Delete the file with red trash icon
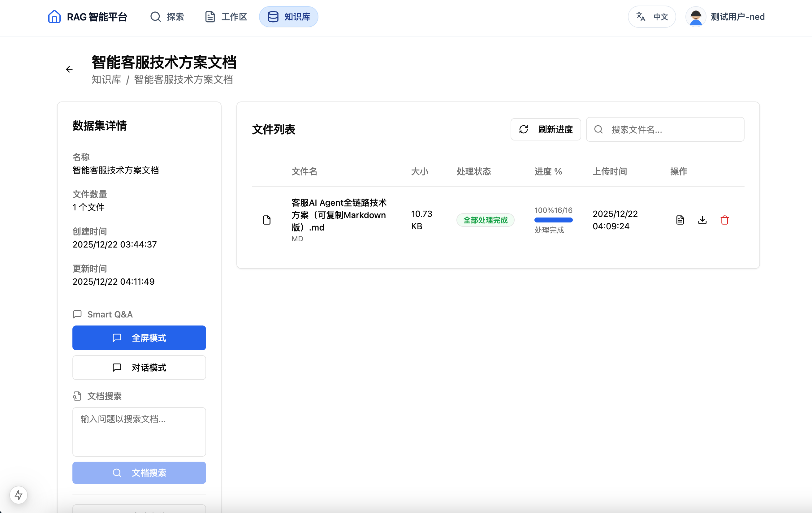 click(725, 220)
